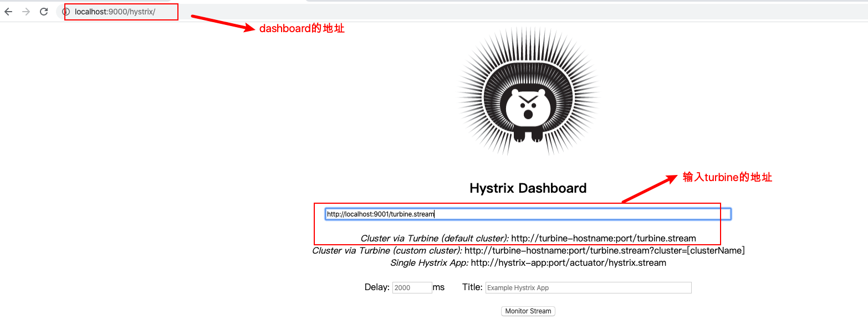Click the Hystrix Dashboard heading

pos(528,188)
